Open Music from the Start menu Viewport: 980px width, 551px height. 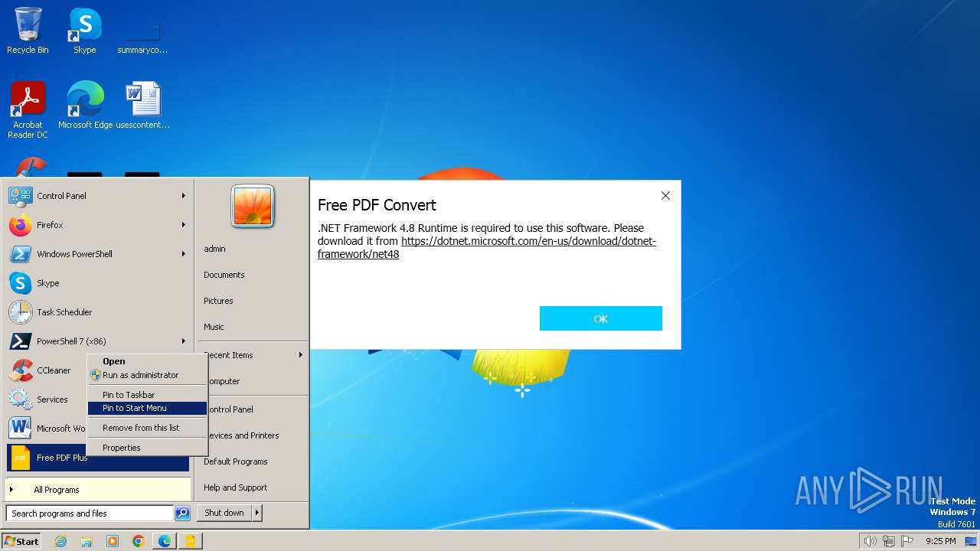214,327
